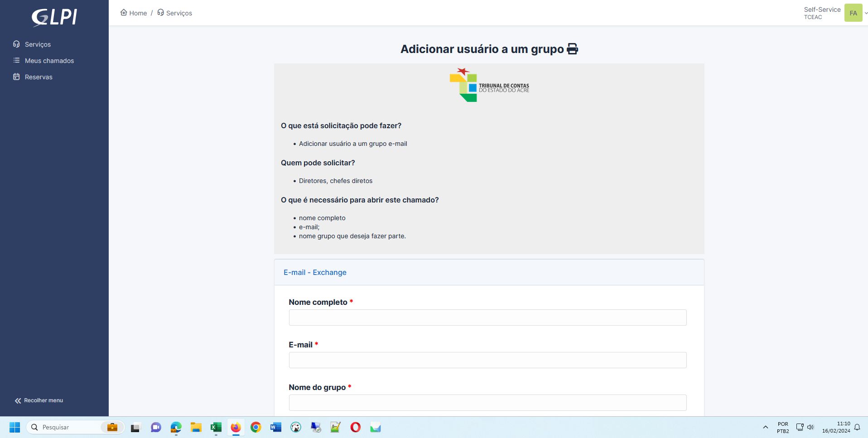The height and width of the screenshot is (438, 868).
Task: Navigate to Home breadcrumb
Action: pos(134,13)
